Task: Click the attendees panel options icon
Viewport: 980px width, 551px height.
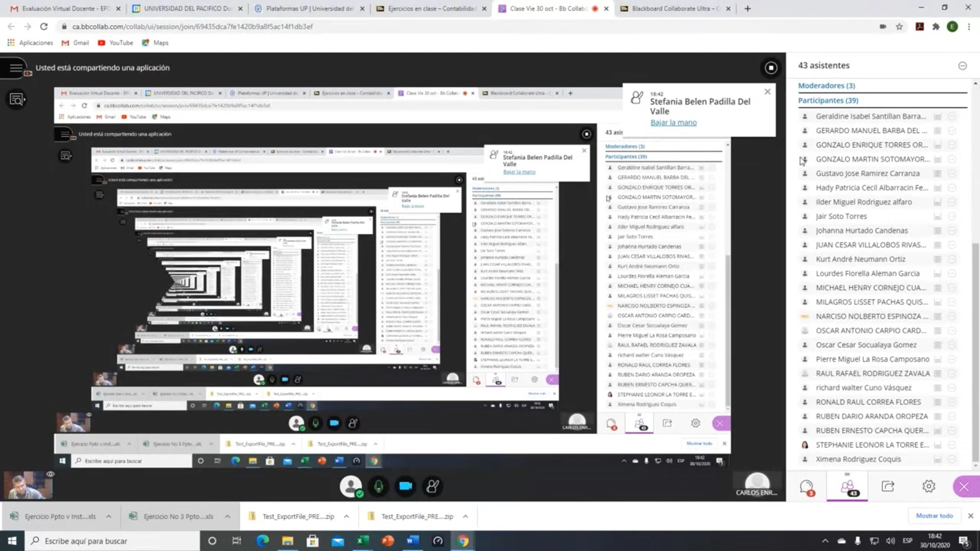Action: point(962,66)
